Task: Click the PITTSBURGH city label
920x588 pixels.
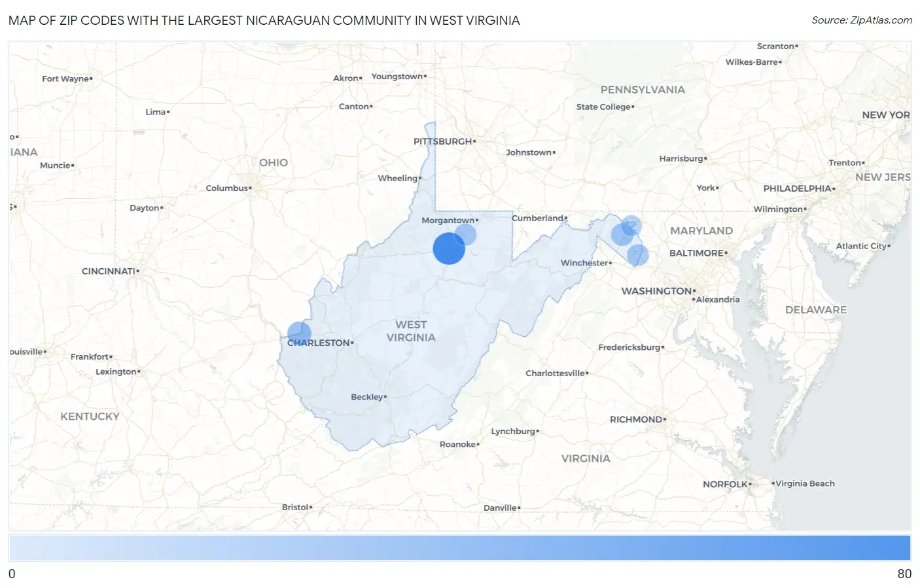Action: click(x=443, y=141)
